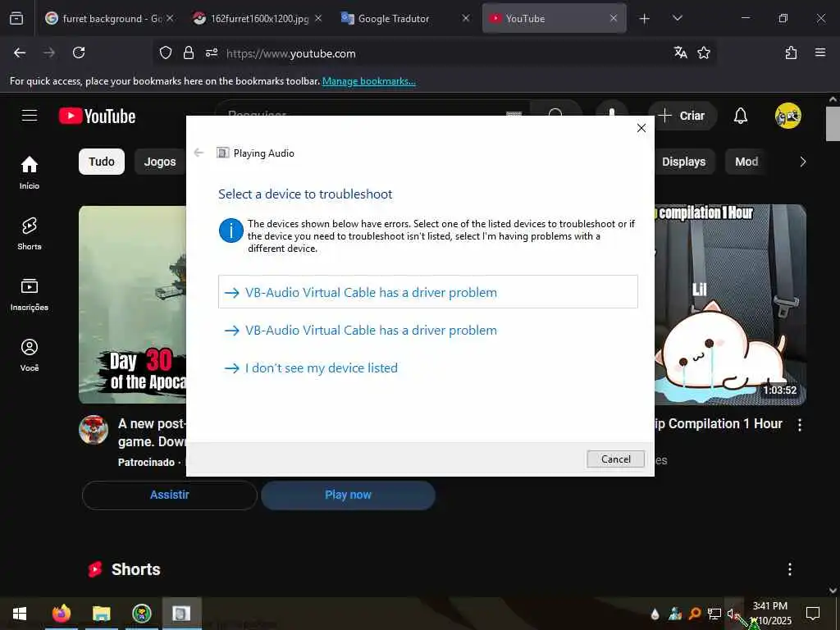Open Firefox application menu
This screenshot has height=630, width=840.
(x=820, y=52)
